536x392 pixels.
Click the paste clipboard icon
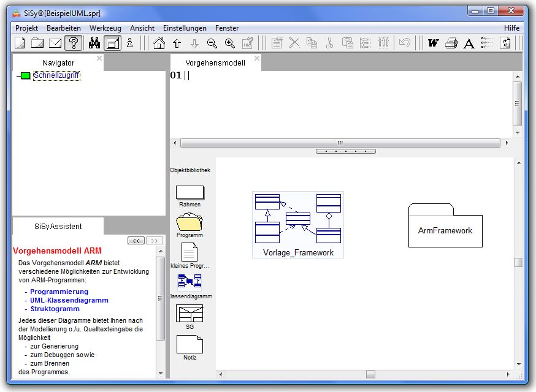pos(348,43)
